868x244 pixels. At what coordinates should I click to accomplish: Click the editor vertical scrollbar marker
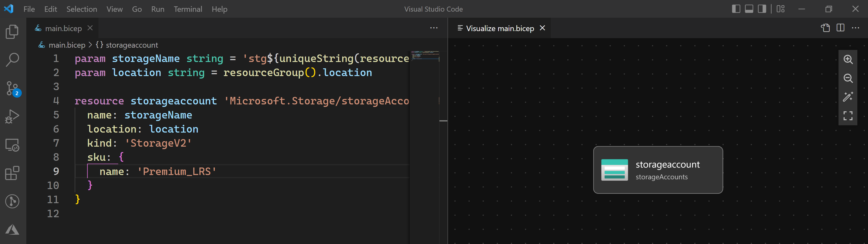pyautogui.click(x=444, y=121)
